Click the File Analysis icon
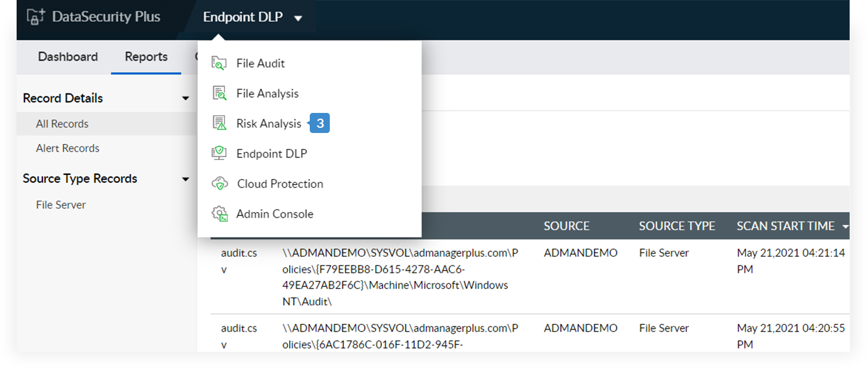 (219, 93)
